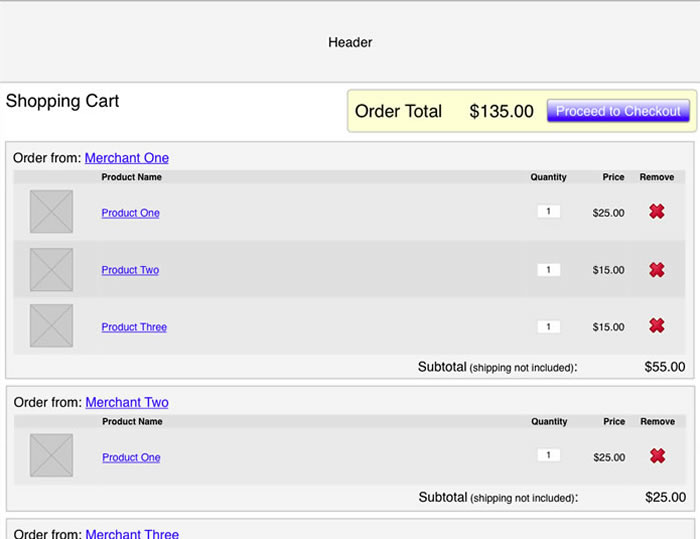The width and height of the screenshot is (700, 539).
Task: Open Product One link under Merchant Two
Action: (131, 457)
